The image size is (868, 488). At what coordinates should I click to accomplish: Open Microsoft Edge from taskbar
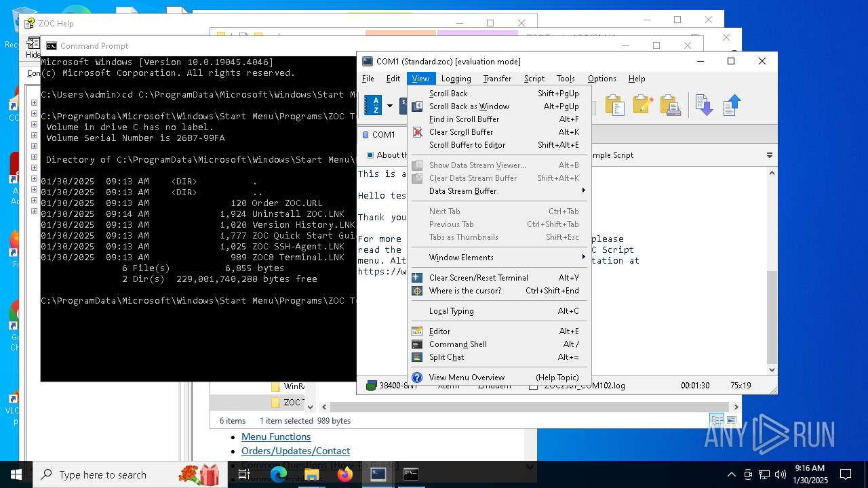coord(279,474)
